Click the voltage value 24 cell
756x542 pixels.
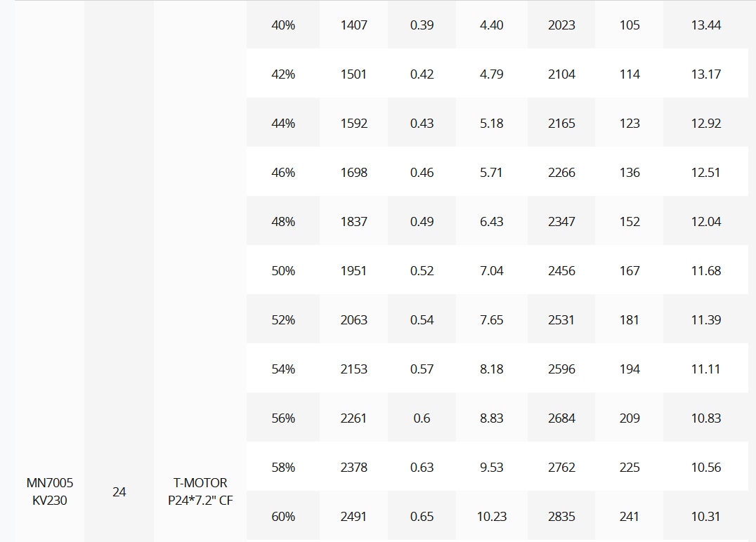tap(119, 491)
